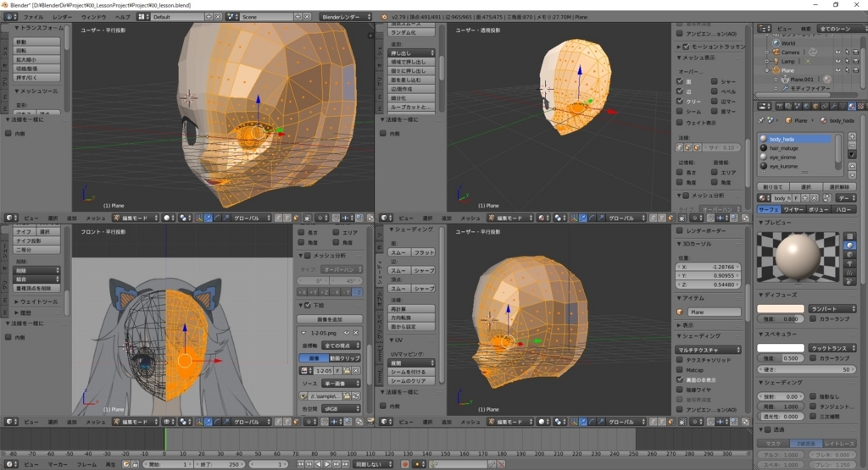Toggle the auto-keyframe record button
868x470 pixels.
pyautogui.click(x=404, y=464)
